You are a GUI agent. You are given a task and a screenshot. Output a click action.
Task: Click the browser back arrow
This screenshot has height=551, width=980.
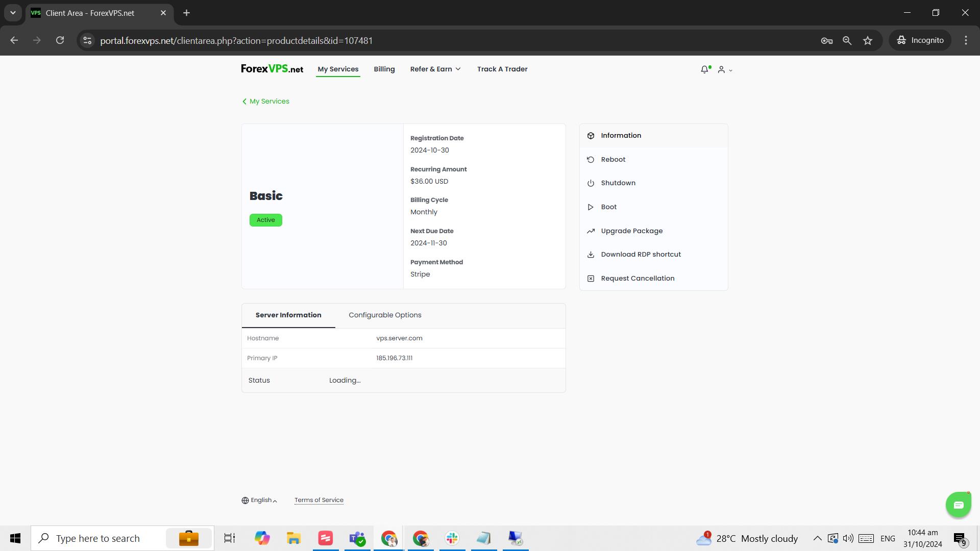pyautogui.click(x=14, y=40)
